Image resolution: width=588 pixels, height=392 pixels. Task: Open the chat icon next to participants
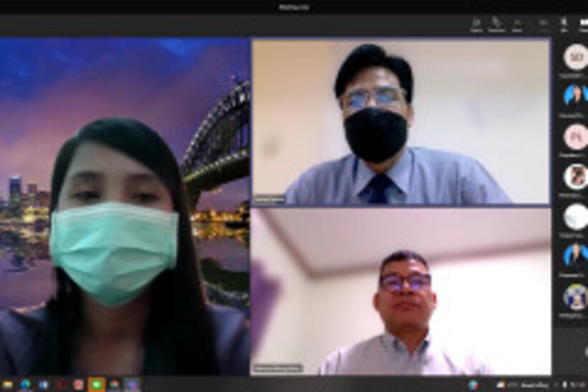click(496, 25)
